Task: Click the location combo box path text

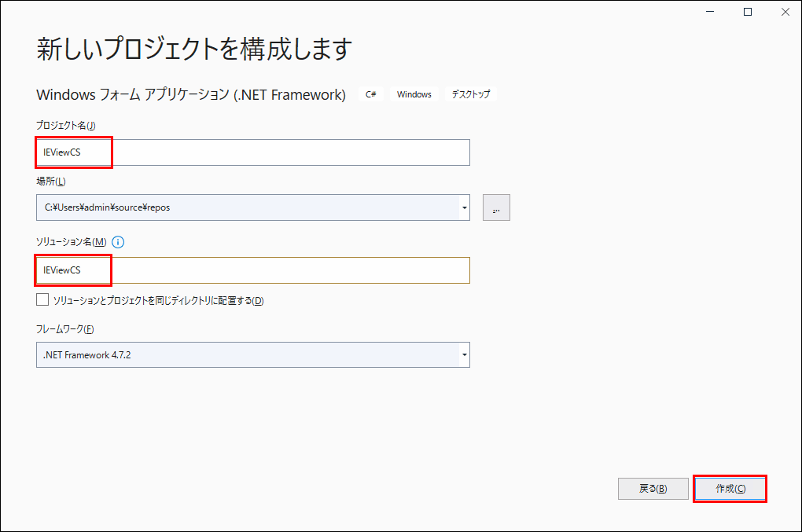Action: 108,207
